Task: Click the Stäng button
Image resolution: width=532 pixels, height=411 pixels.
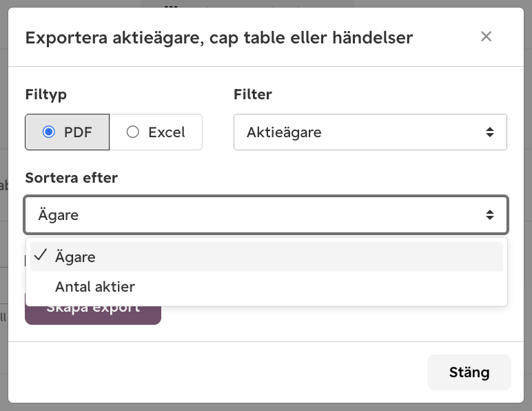Action: 469,372
